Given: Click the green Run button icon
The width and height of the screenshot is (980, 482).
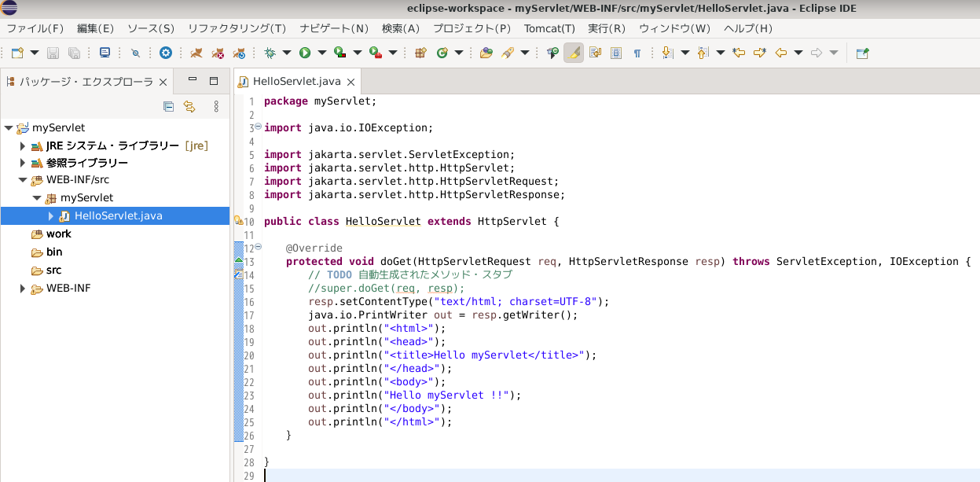Looking at the screenshot, I should pos(304,53).
